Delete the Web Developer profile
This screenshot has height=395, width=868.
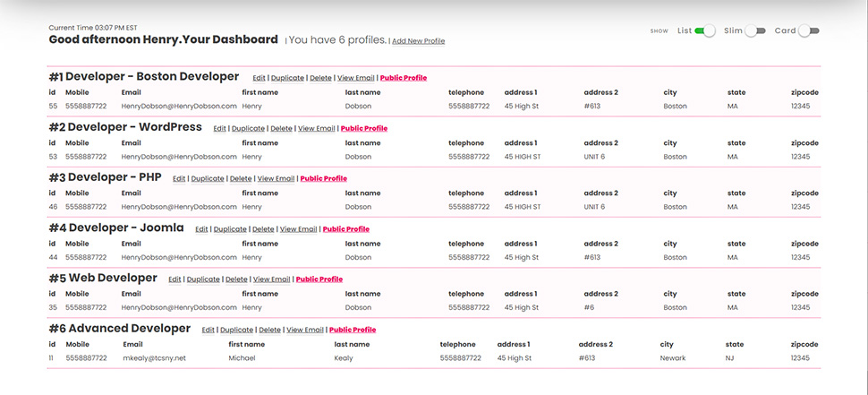pos(236,279)
